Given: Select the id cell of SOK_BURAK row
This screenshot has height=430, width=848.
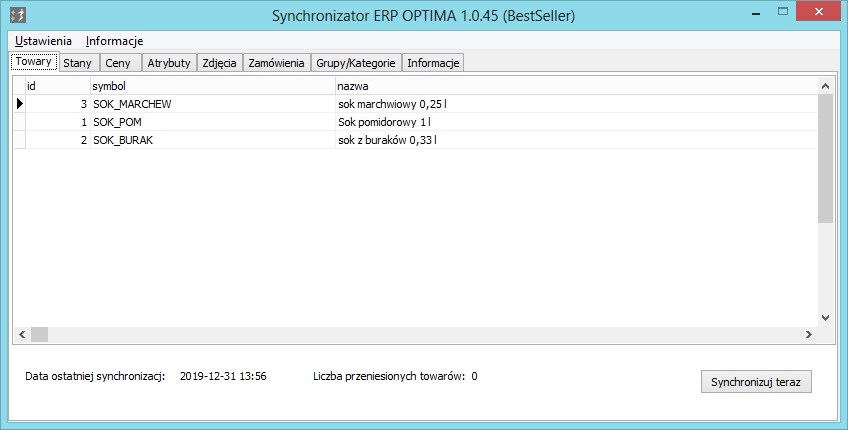Looking at the screenshot, I should 57,140.
